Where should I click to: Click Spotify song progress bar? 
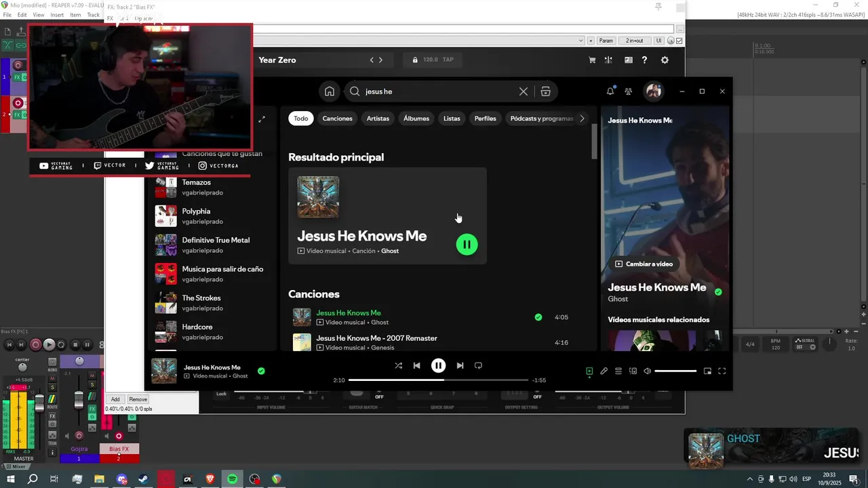point(438,380)
